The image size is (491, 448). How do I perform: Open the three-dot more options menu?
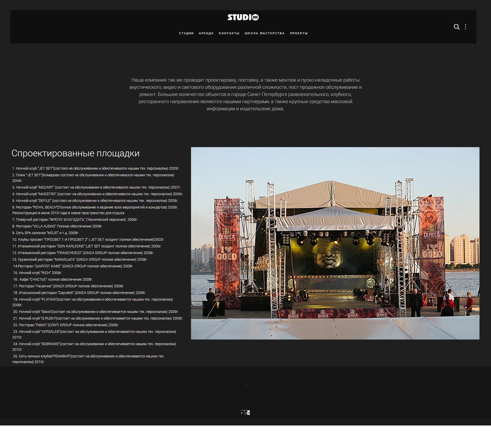[465, 27]
